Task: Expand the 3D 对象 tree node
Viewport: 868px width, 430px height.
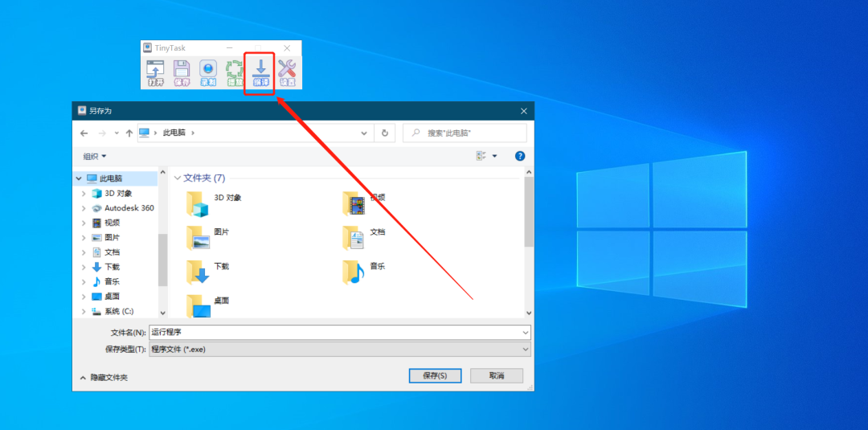Action: coord(84,194)
